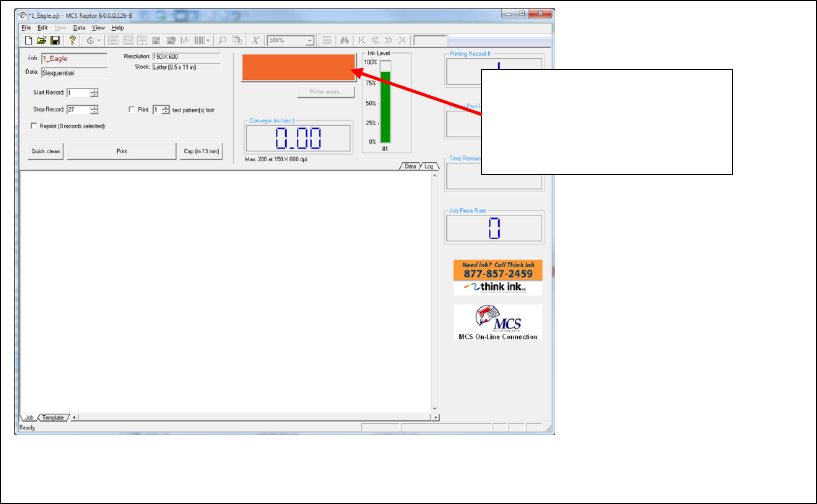Expand the rotate tool dropdown arrow

pyautogui.click(x=98, y=40)
